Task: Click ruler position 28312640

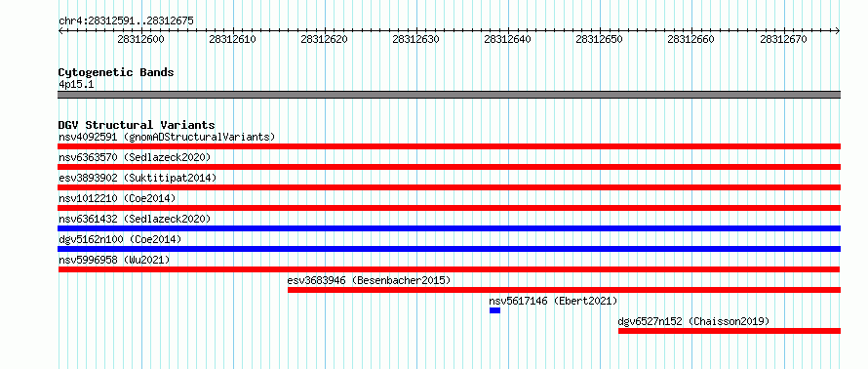Action: pos(507,39)
